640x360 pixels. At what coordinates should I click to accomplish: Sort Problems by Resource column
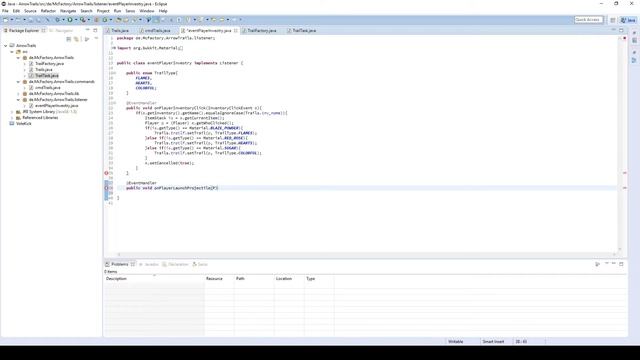pos(219,279)
